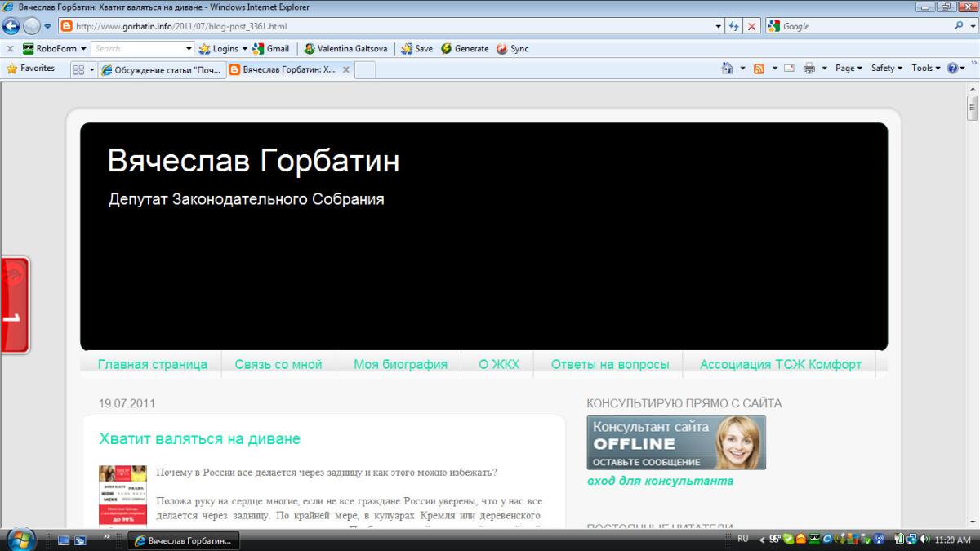
Task: Expand the Safety dropdown menu
Action: pyautogui.click(x=886, y=69)
